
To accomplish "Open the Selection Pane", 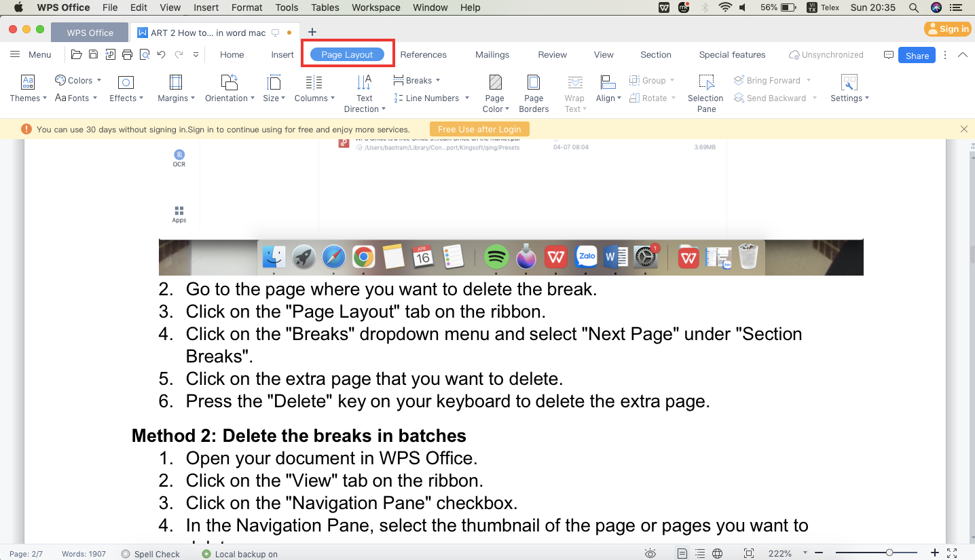I will click(x=705, y=92).
